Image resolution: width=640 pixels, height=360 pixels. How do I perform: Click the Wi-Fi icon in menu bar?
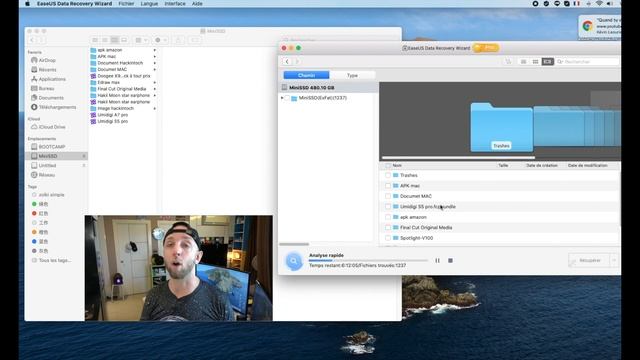[599, 4]
